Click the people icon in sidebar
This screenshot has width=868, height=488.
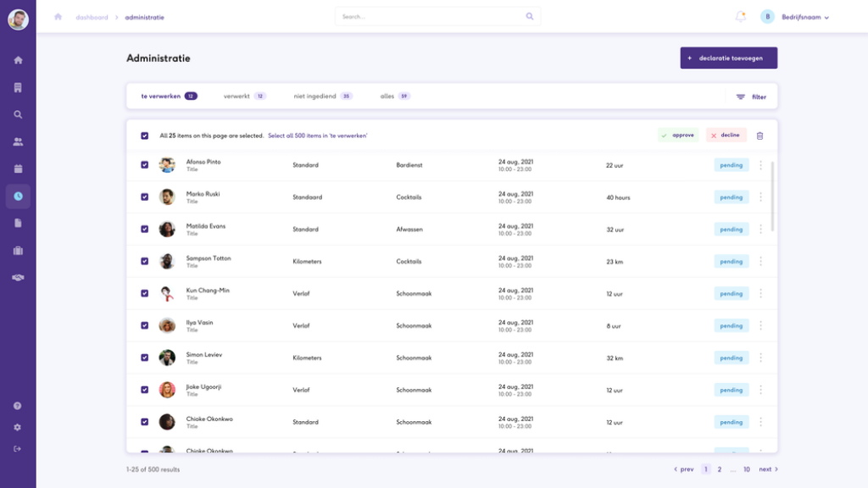click(18, 141)
